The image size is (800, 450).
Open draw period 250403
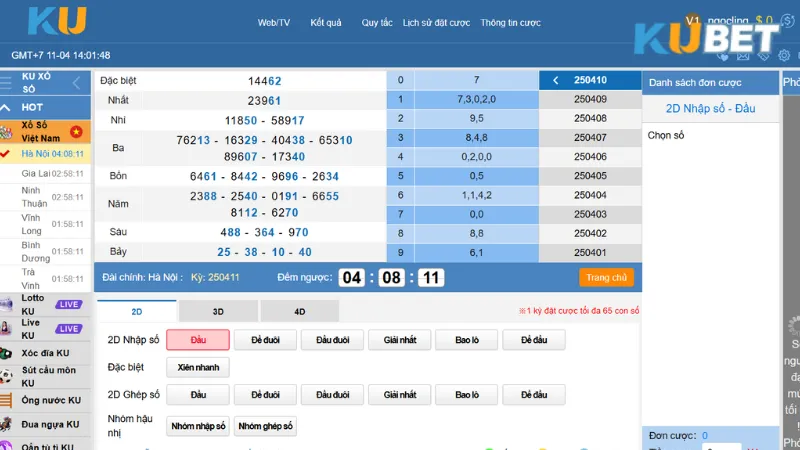590,214
